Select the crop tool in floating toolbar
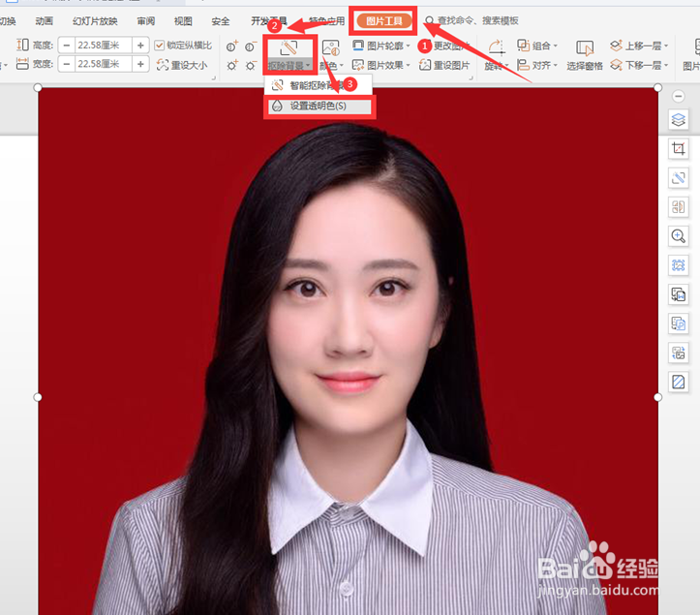 click(678, 149)
